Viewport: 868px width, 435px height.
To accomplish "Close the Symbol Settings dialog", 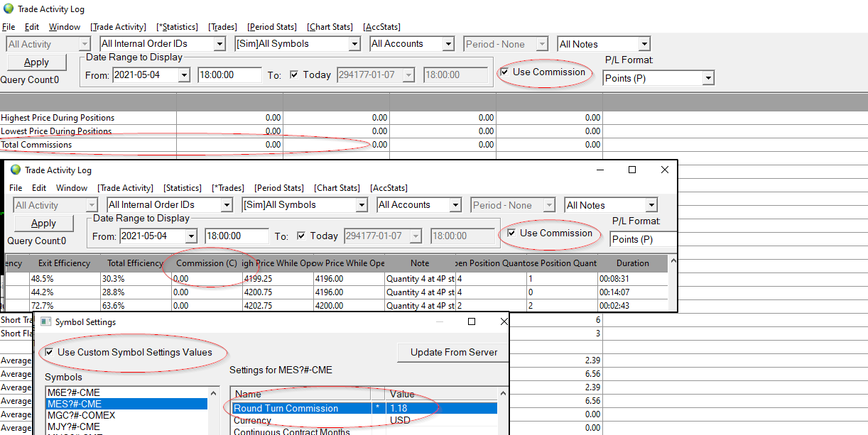I will [x=504, y=322].
